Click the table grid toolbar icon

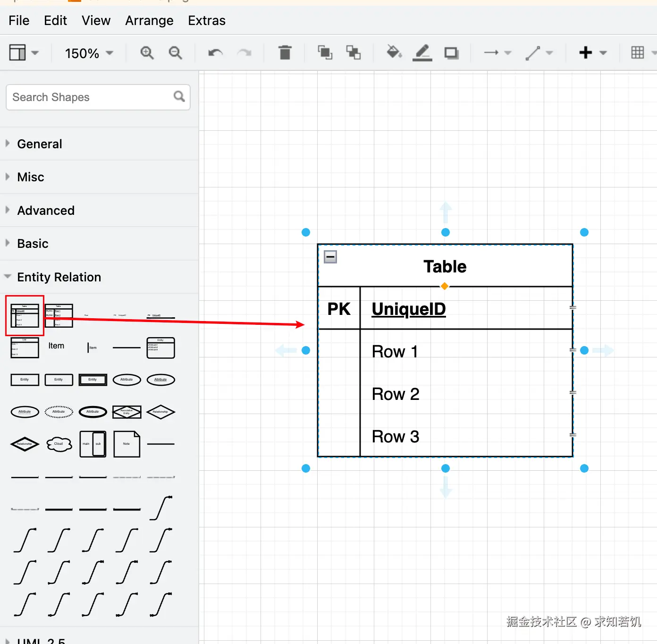pos(638,52)
